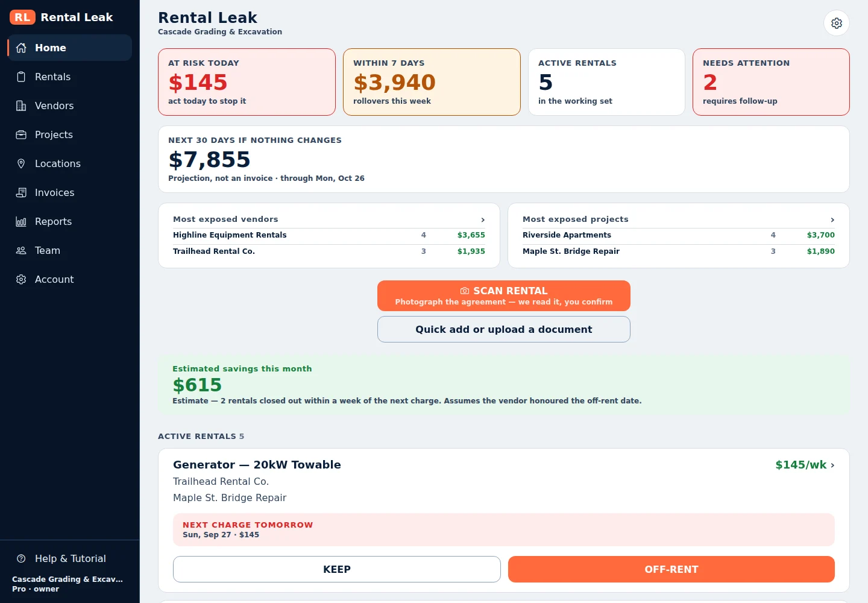Open settings via top-right gear icon

pyautogui.click(x=837, y=23)
